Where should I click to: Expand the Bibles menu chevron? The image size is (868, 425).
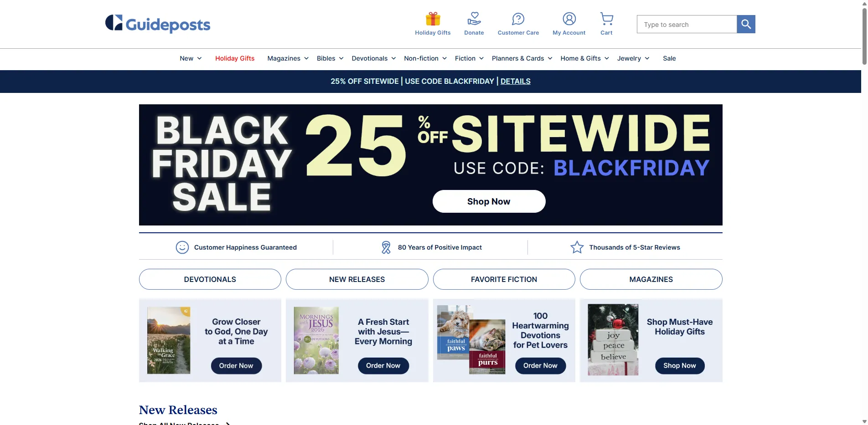pyautogui.click(x=341, y=58)
